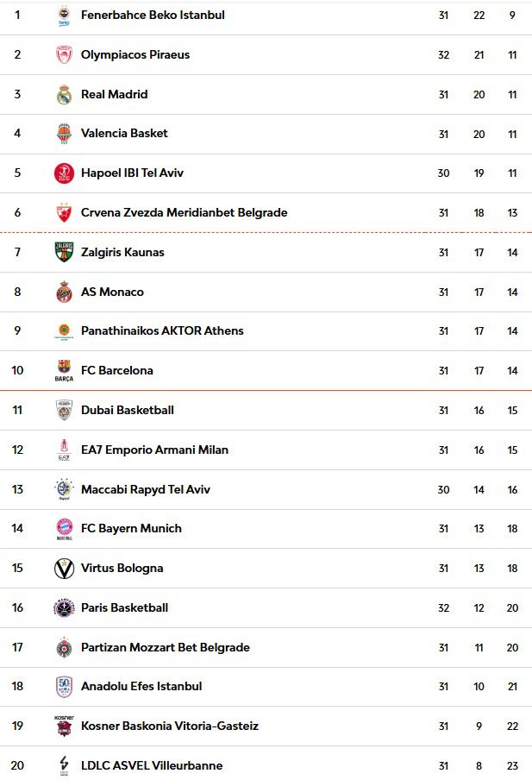Click the FC Bayern Munich logo
The image size is (532, 780).
click(x=64, y=528)
